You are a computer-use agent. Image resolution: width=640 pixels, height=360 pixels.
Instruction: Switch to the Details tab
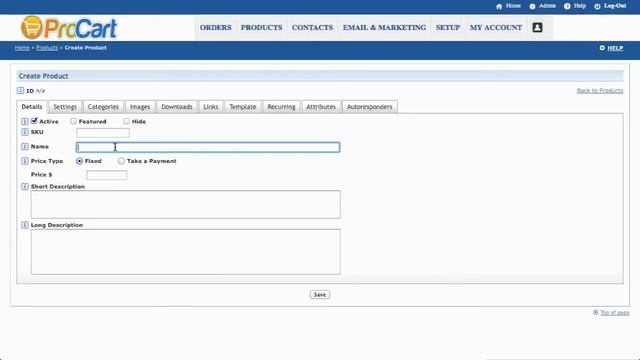(32, 107)
